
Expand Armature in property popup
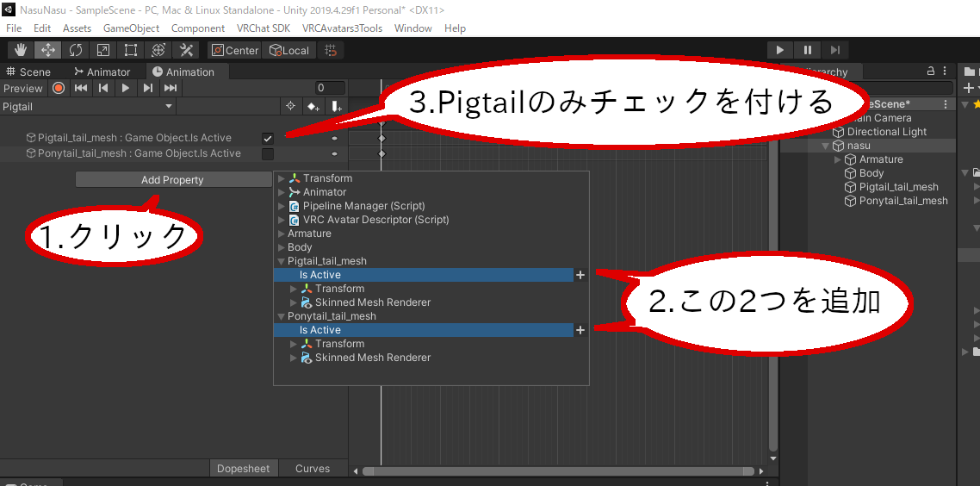pos(282,234)
